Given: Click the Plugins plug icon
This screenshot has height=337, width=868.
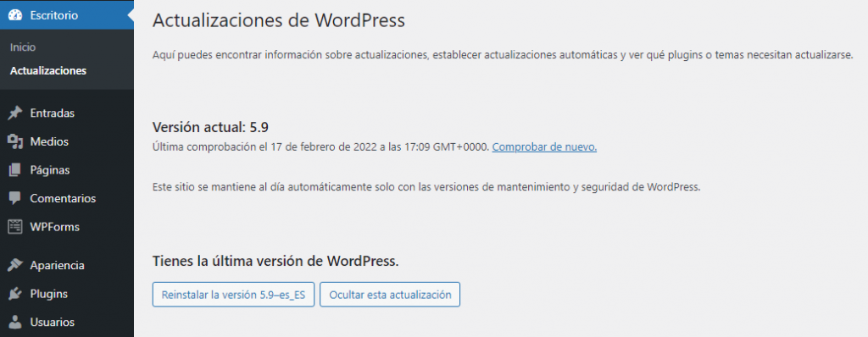Looking at the screenshot, I should point(15,293).
